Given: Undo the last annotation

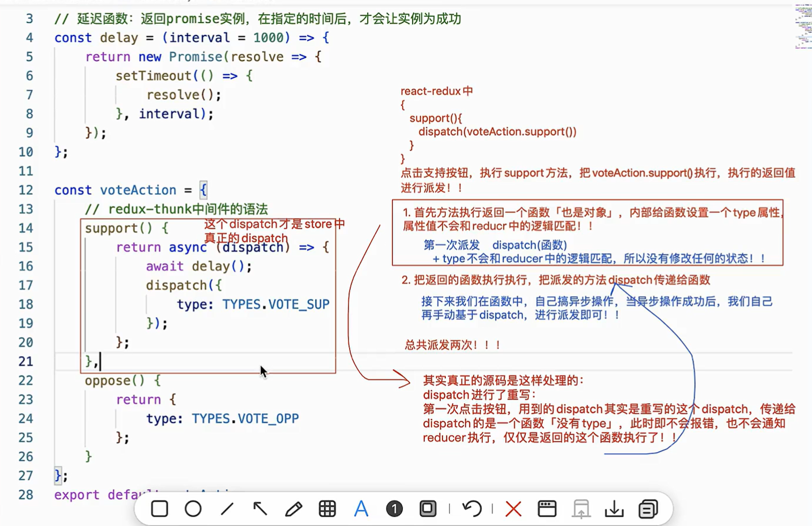Looking at the screenshot, I should (471, 509).
